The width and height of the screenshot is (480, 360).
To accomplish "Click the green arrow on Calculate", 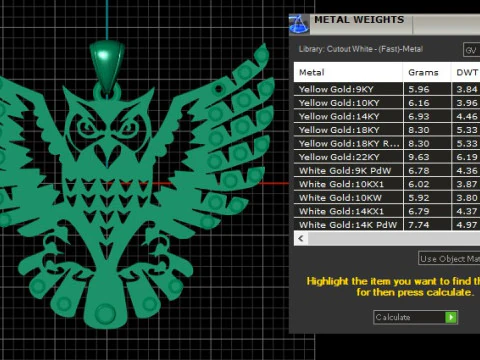I will pyautogui.click(x=451, y=317).
